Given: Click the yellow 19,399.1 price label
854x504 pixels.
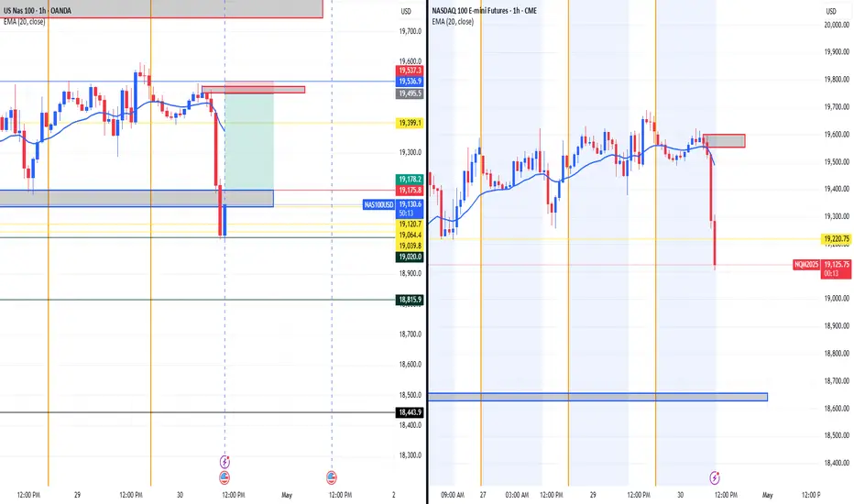Looking at the screenshot, I should click(x=410, y=123).
